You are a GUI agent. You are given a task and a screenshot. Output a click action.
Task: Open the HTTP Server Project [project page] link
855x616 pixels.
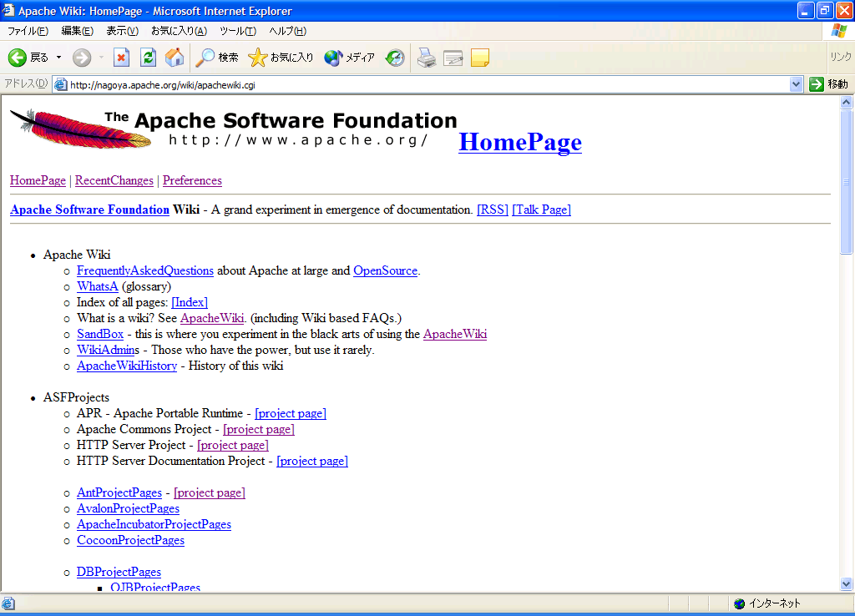click(232, 445)
